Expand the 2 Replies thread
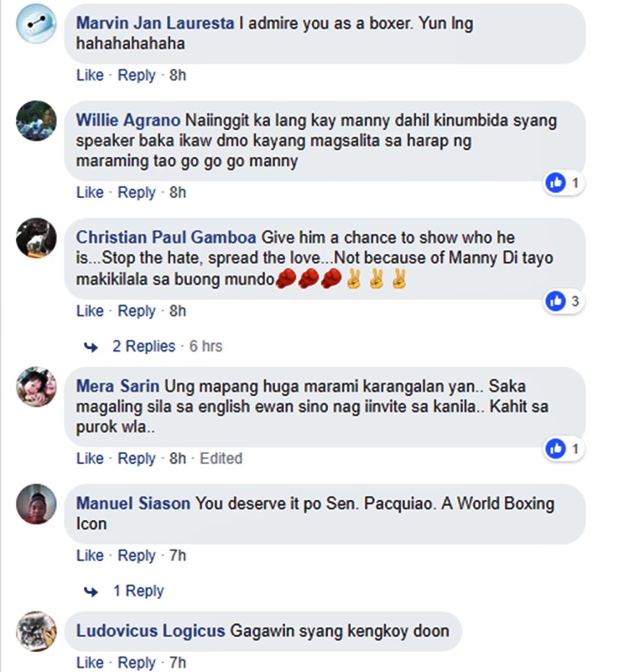Image resolution: width=629 pixels, height=672 pixels. point(144,346)
